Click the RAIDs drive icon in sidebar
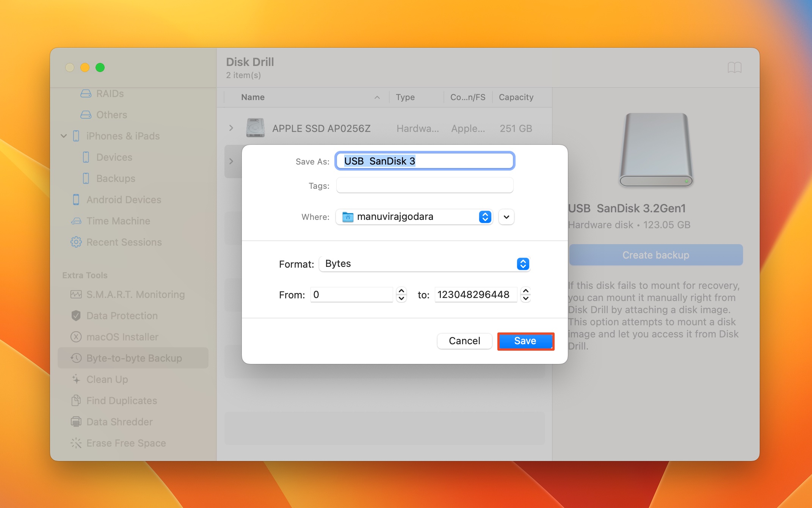The height and width of the screenshot is (508, 812). 86,94
